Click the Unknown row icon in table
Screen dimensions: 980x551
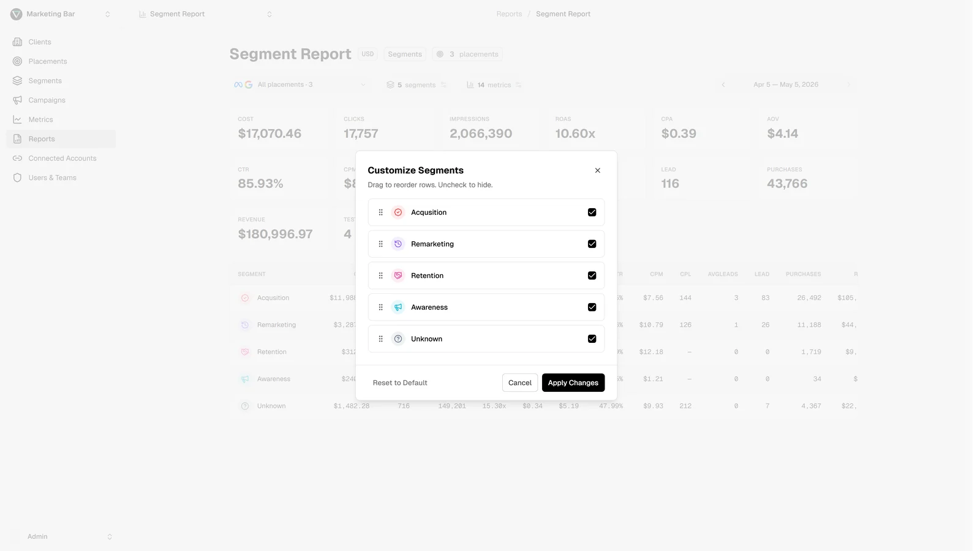[x=245, y=406]
